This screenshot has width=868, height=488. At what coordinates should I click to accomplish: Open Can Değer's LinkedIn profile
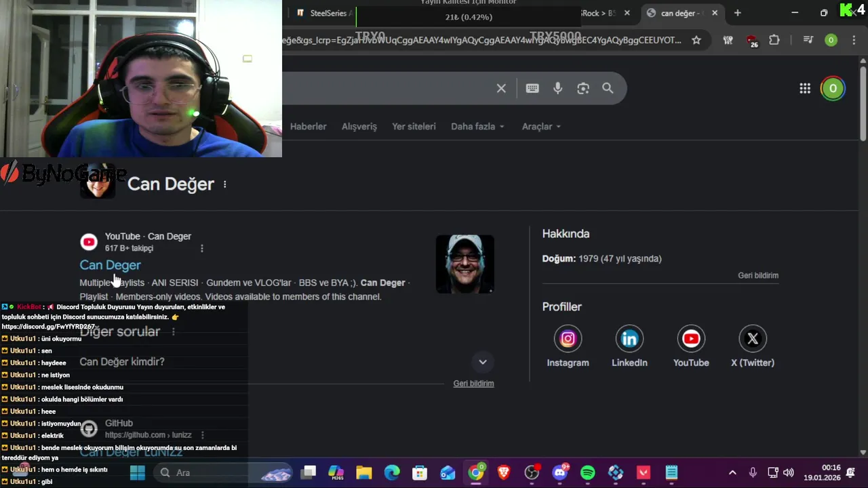pos(629,339)
